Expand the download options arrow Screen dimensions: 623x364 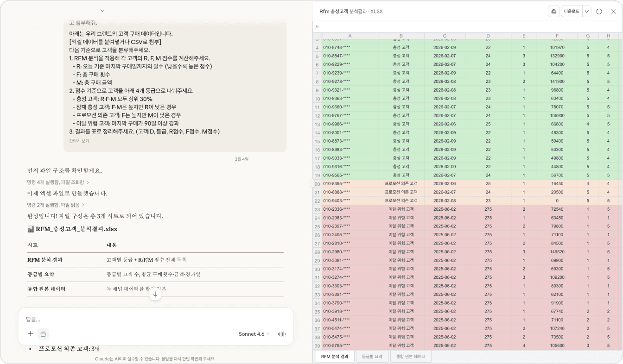587,12
